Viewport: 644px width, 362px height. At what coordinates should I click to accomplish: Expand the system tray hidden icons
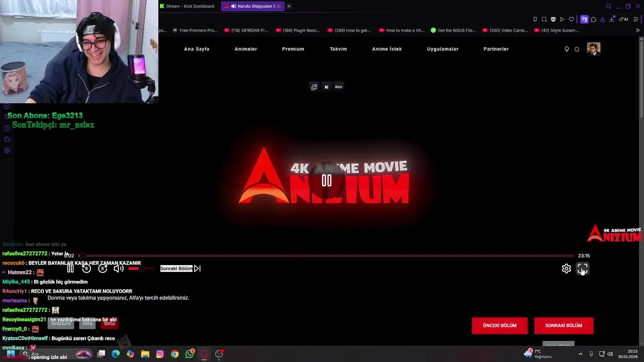point(580,354)
